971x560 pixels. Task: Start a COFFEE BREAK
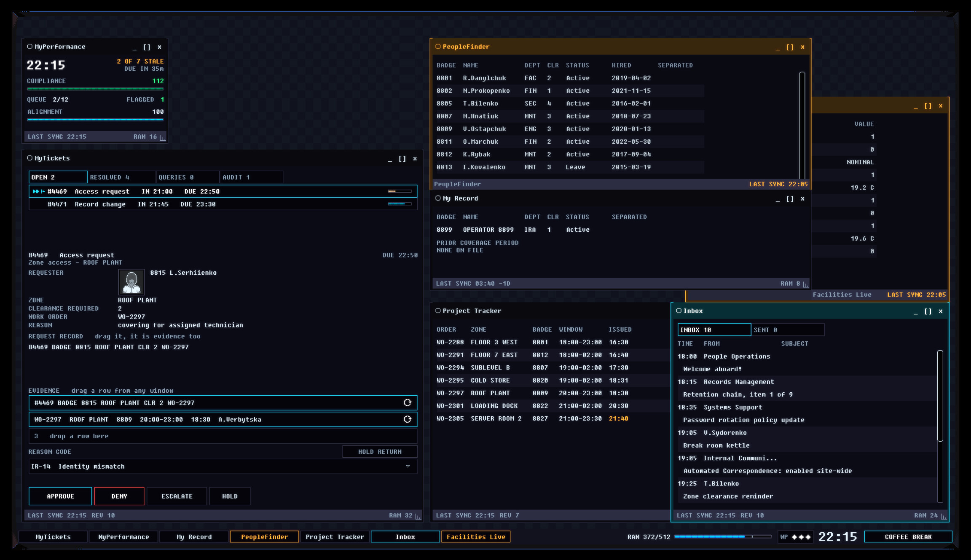(908, 537)
